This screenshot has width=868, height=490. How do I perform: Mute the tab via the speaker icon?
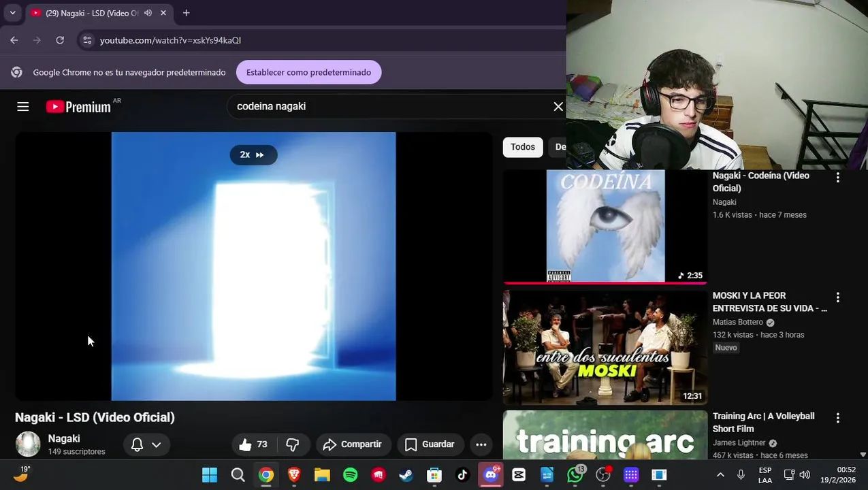click(x=148, y=13)
